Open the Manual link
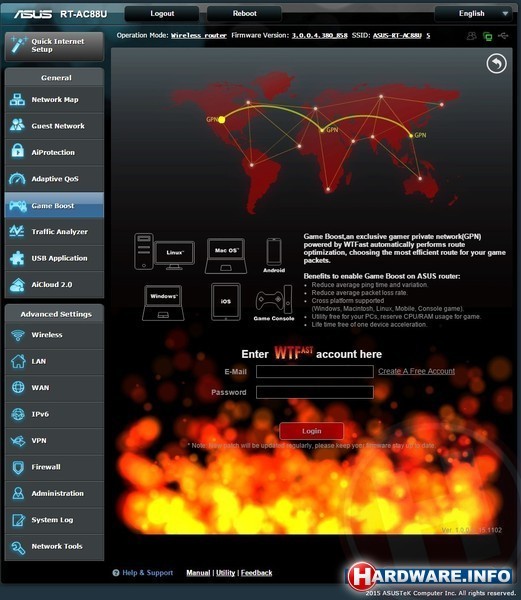This screenshot has height=600, width=521. [198, 573]
